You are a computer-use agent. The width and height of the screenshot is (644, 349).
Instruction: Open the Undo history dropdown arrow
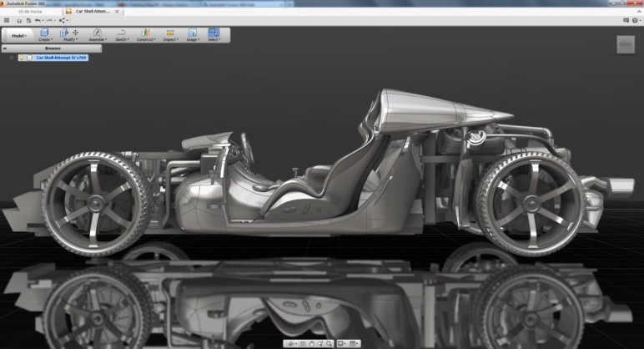click(43, 21)
